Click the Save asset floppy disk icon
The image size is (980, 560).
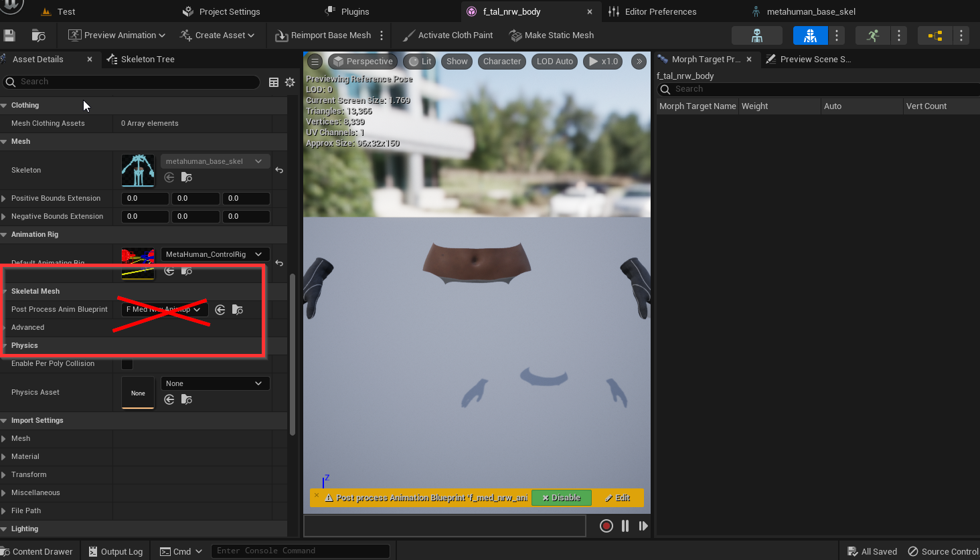tap(9, 35)
